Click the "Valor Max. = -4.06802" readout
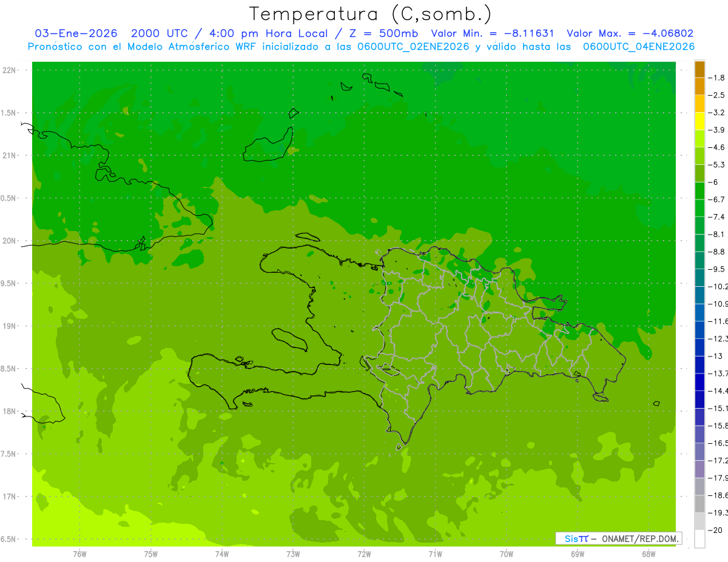 630,33
